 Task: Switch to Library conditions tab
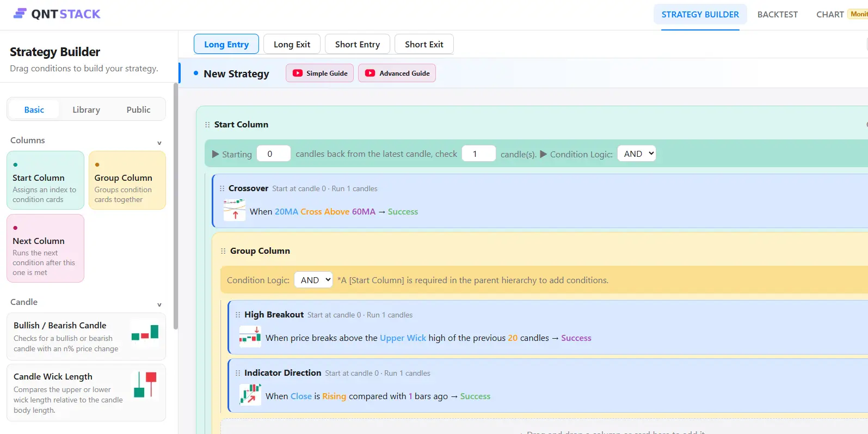coord(87,109)
